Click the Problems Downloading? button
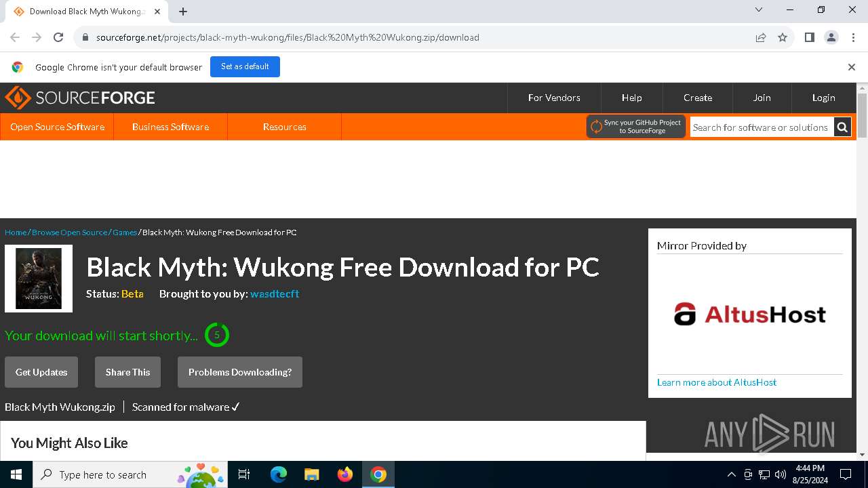868x488 pixels. 240,372
